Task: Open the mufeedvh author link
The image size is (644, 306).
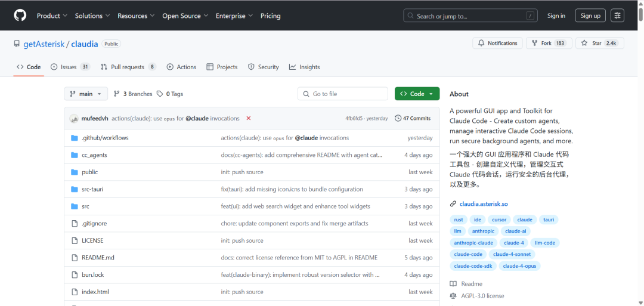Action: click(x=95, y=118)
